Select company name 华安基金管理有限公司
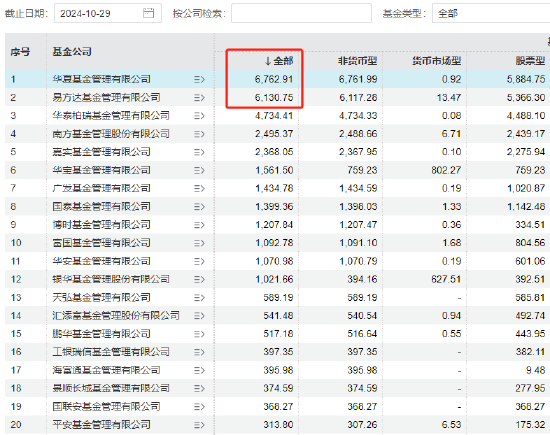Viewport: 550px width, 435px height. (101, 261)
